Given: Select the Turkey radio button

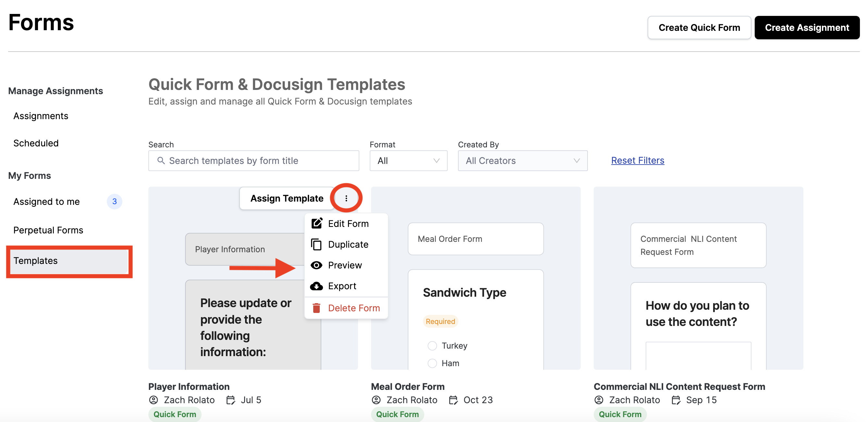Looking at the screenshot, I should click(x=432, y=345).
